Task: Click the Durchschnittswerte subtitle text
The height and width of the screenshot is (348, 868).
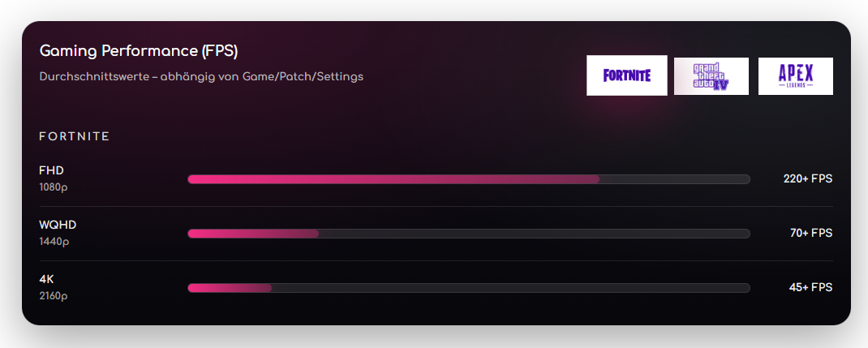Action: (201, 77)
